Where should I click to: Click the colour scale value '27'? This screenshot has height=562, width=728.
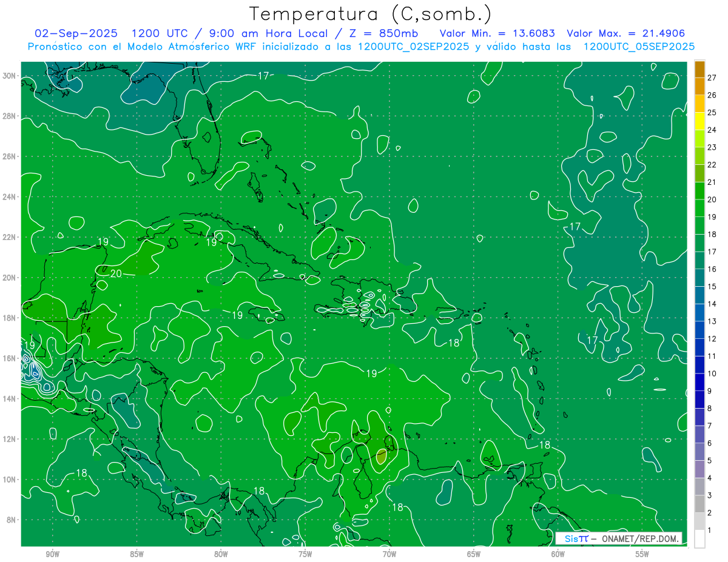tap(712, 77)
